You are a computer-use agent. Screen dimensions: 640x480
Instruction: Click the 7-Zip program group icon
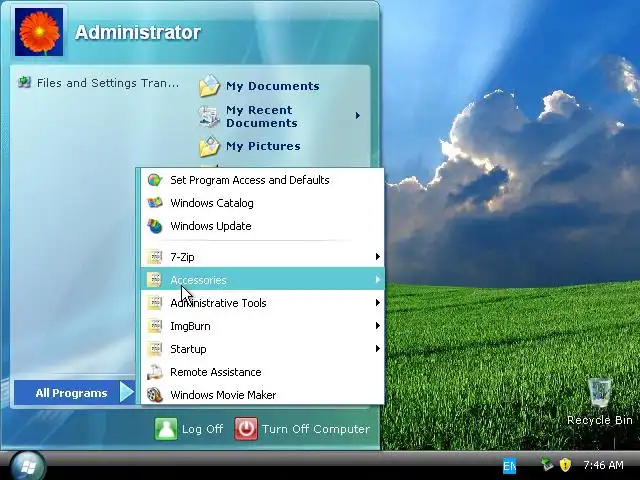click(x=155, y=257)
